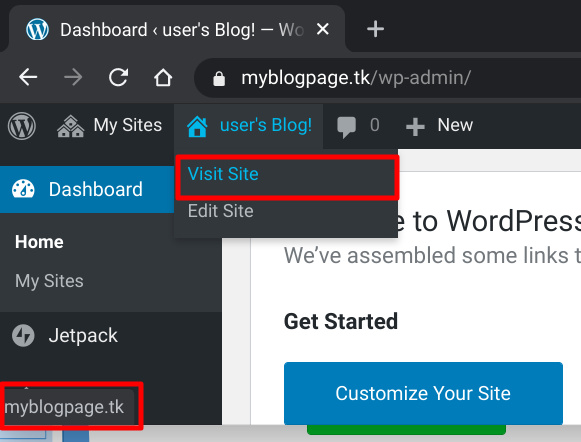Open My Sites in admin bar
The image size is (581, 442).
click(109, 126)
